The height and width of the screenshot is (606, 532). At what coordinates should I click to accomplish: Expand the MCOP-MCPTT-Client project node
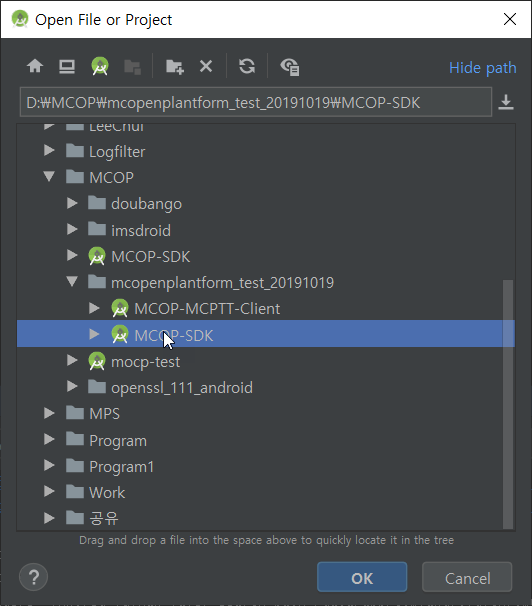[94, 308]
